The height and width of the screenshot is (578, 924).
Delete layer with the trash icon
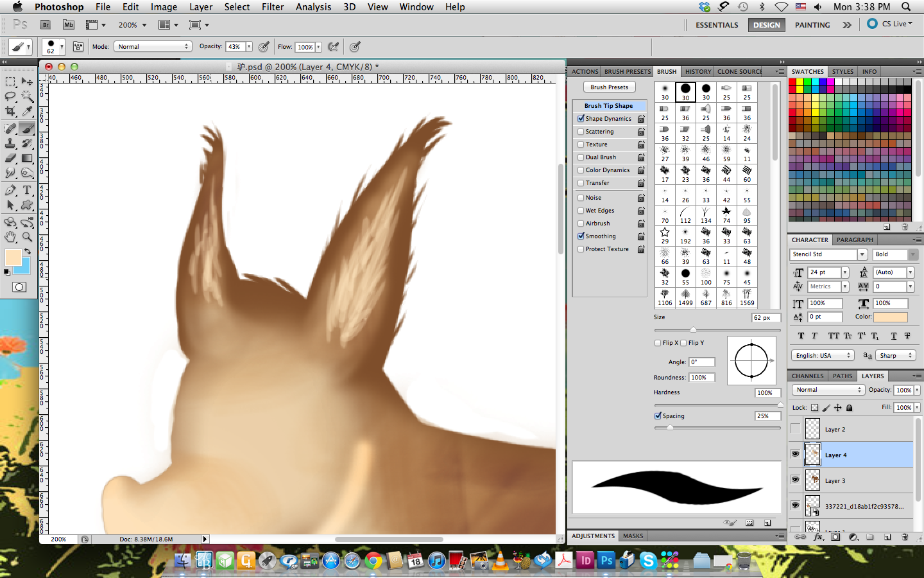(x=905, y=537)
